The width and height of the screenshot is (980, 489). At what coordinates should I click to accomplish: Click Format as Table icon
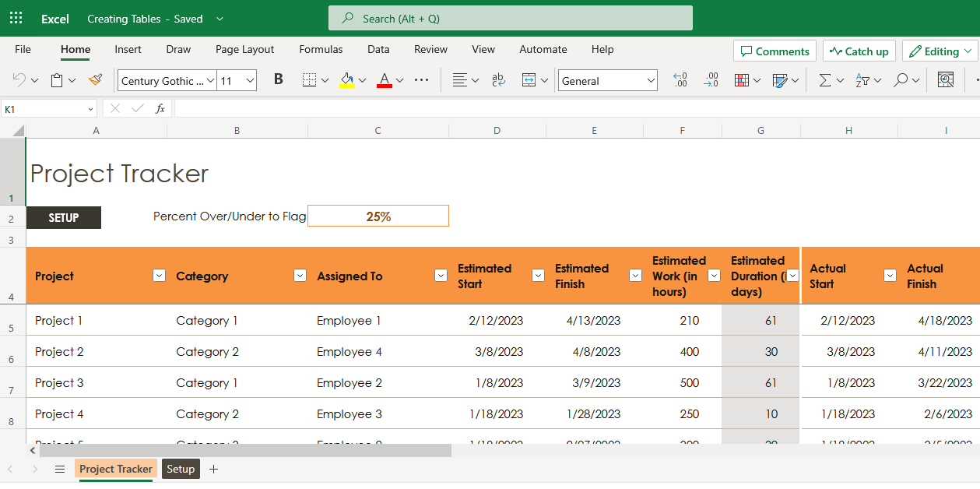click(x=780, y=80)
